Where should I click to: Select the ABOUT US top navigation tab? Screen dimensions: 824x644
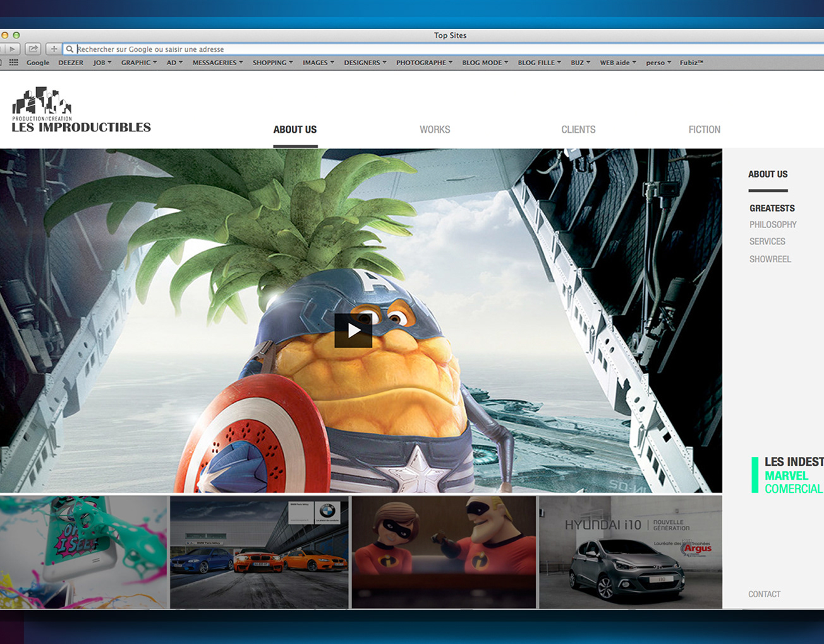point(295,130)
